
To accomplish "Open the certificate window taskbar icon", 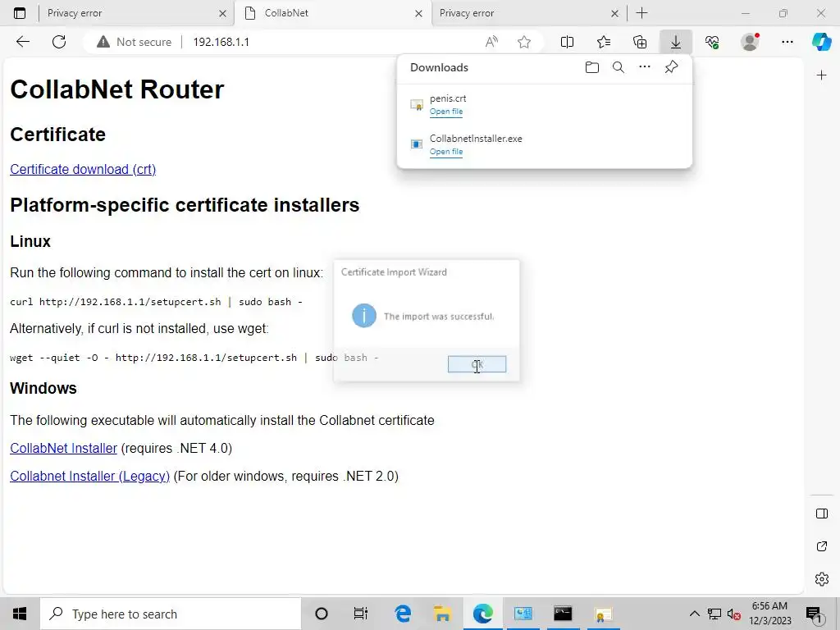I will pos(603,614).
